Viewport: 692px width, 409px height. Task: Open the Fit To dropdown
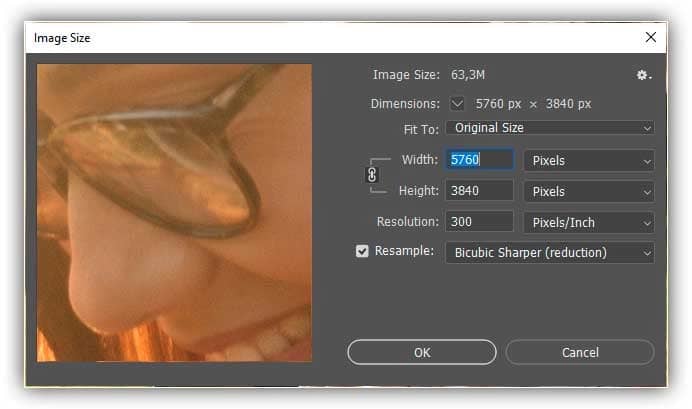point(550,128)
